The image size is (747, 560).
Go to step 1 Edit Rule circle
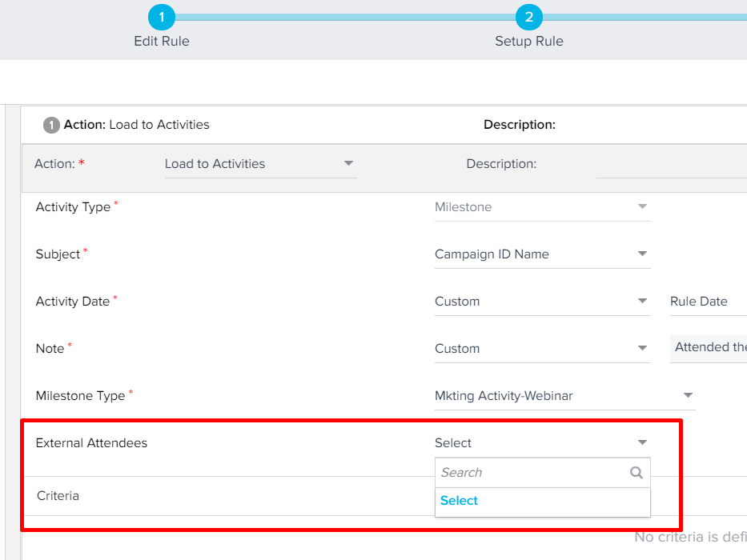pyautogui.click(x=162, y=17)
